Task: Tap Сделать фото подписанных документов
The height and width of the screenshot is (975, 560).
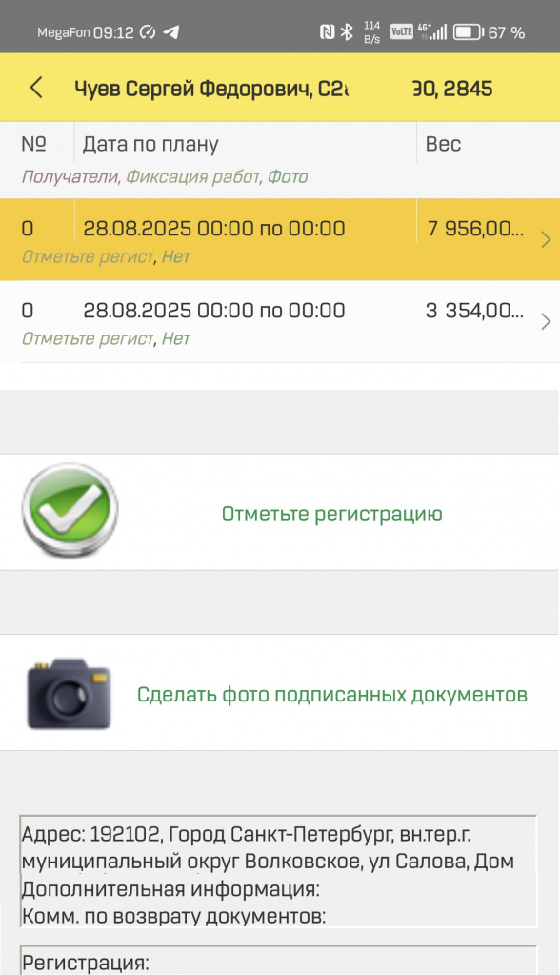Action: tap(331, 695)
